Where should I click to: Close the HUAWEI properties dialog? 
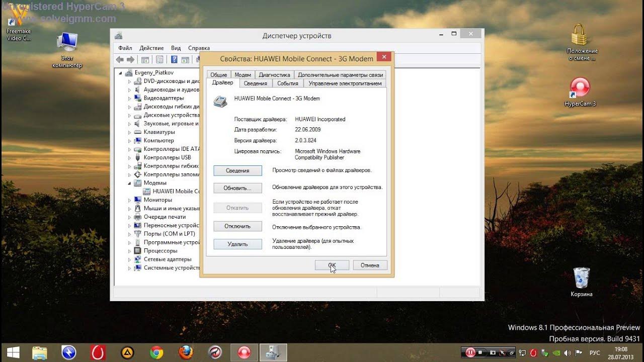(x=384, y=57)
